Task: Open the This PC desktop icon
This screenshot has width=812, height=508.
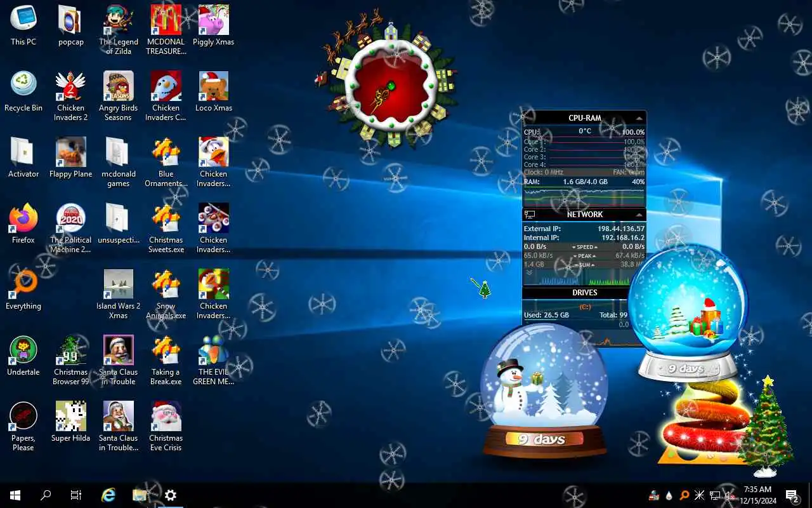Action: (23, 25)
